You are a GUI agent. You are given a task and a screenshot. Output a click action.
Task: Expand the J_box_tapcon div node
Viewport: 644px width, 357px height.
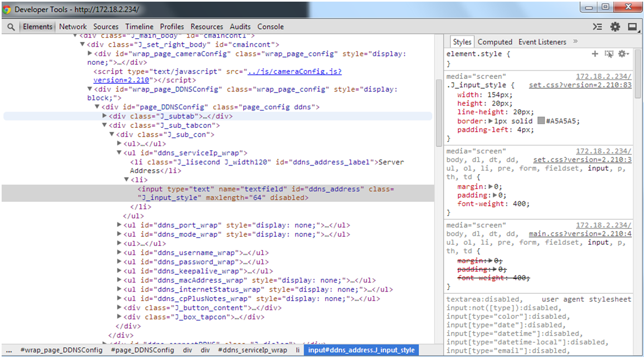pos(119,317)
